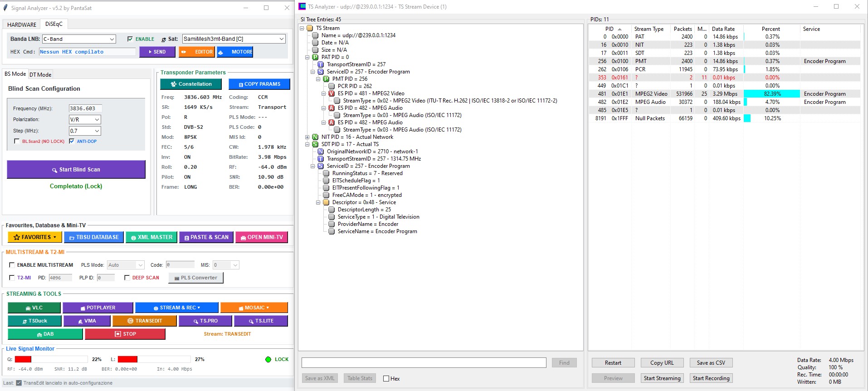Switch to the DiSEqC tab
Screen dimensions: 868x391
(54, 24)
